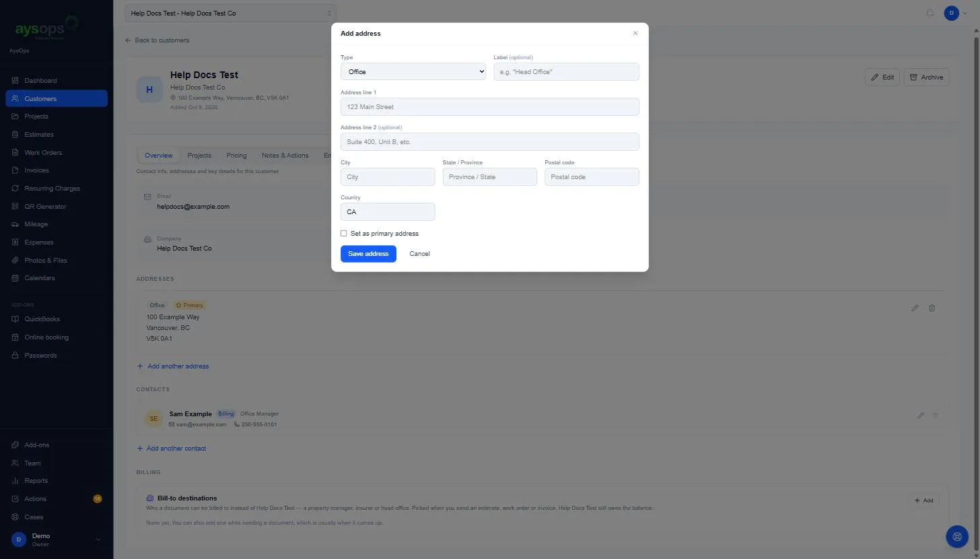This screenshot has height=559, width=980.
Task: Focus the Postal code field
Action: point(592,176)
